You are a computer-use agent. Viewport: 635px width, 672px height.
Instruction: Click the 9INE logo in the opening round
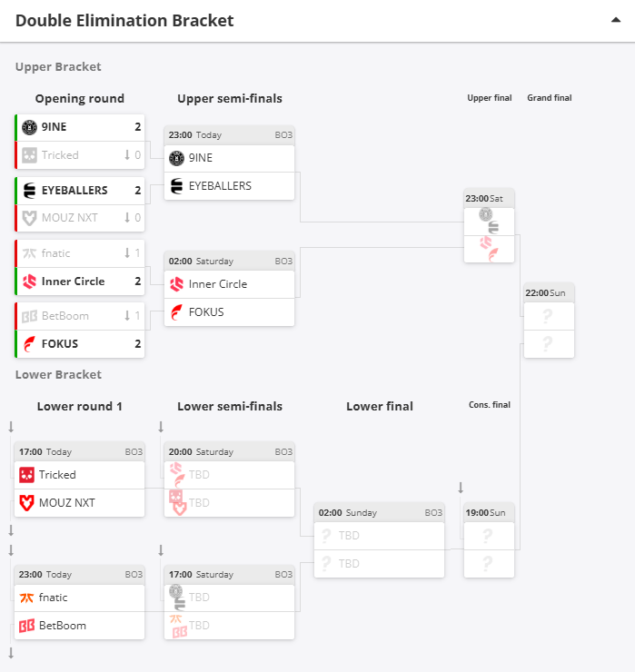click(29, 127)
